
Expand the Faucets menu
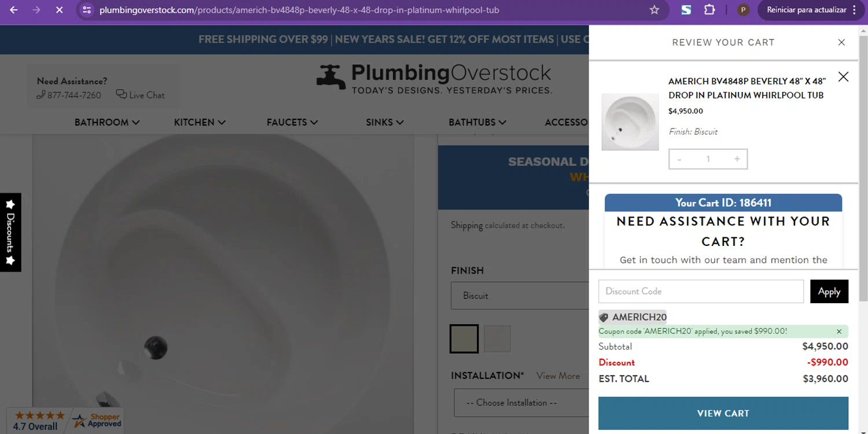click(x=292, y=122)
